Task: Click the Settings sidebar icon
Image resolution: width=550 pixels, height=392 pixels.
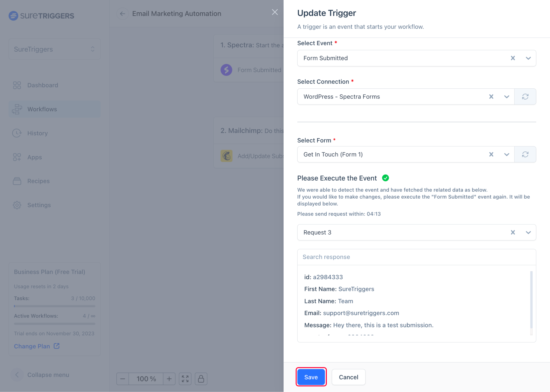Action: coord(17,205)
